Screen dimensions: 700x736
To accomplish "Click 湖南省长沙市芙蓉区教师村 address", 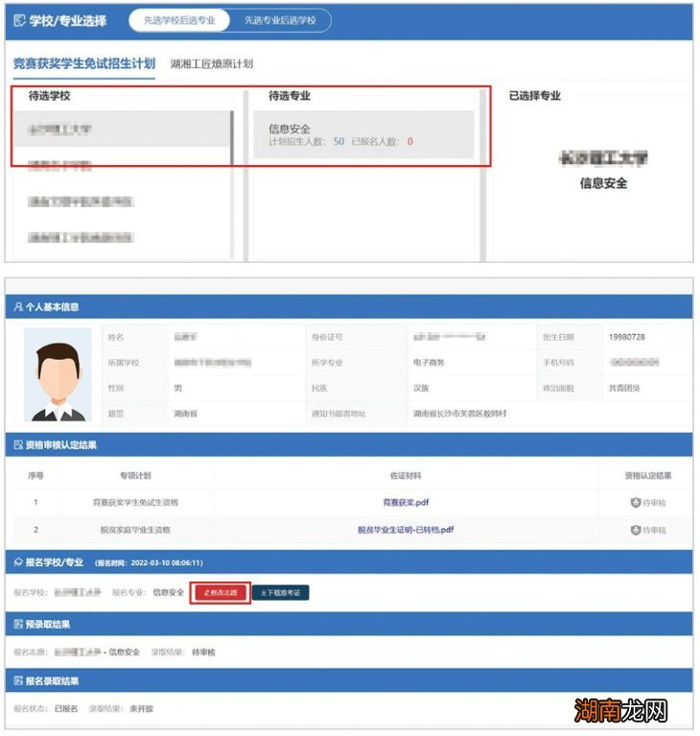I will 459,413.
